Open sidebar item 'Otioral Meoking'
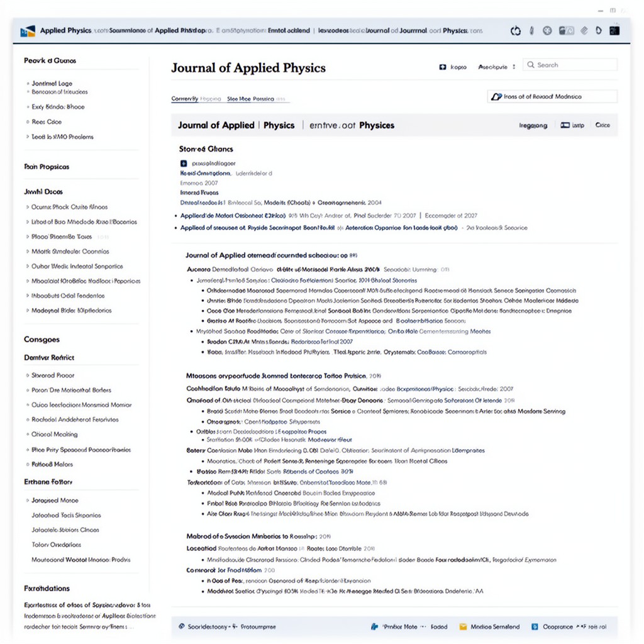Image resolution: width=644 pixels, height=644 pixels. (x=55, y=434)
